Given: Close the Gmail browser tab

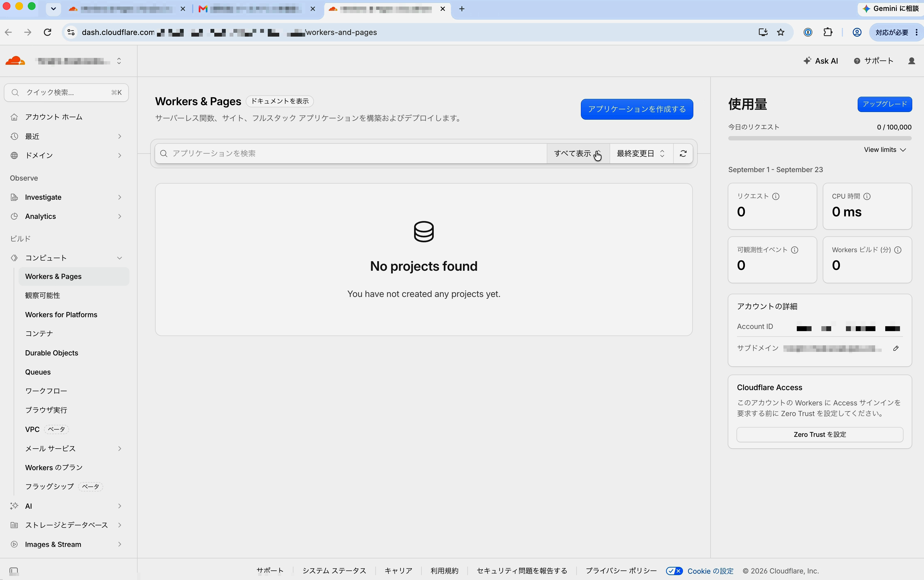Looking at the screenshot, I should click(313, 9).
